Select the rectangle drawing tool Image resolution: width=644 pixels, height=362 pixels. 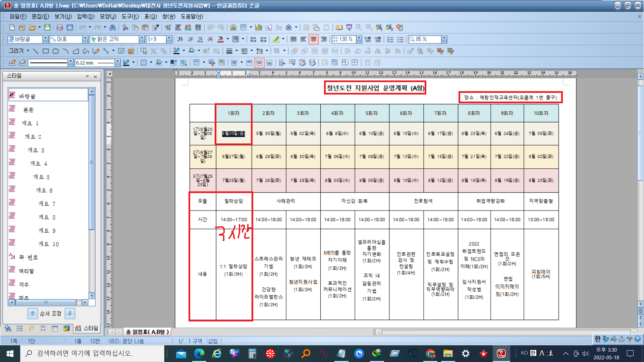click(46, 51)
